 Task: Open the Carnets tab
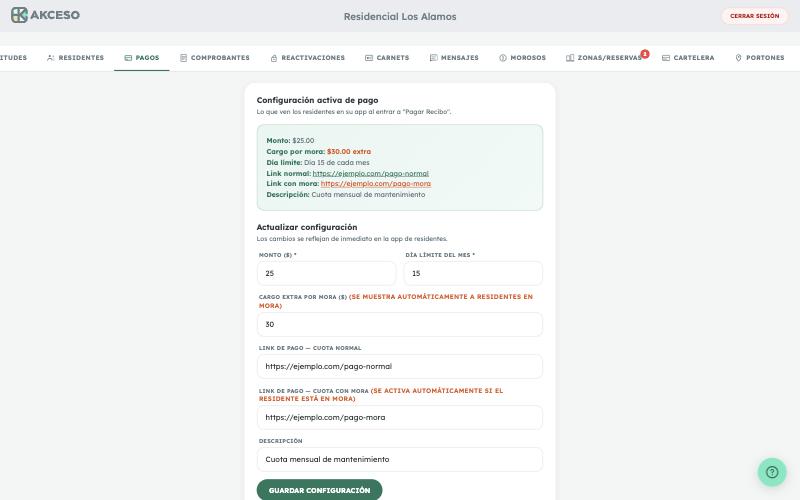pyautogui.click(x=387, y=58)
